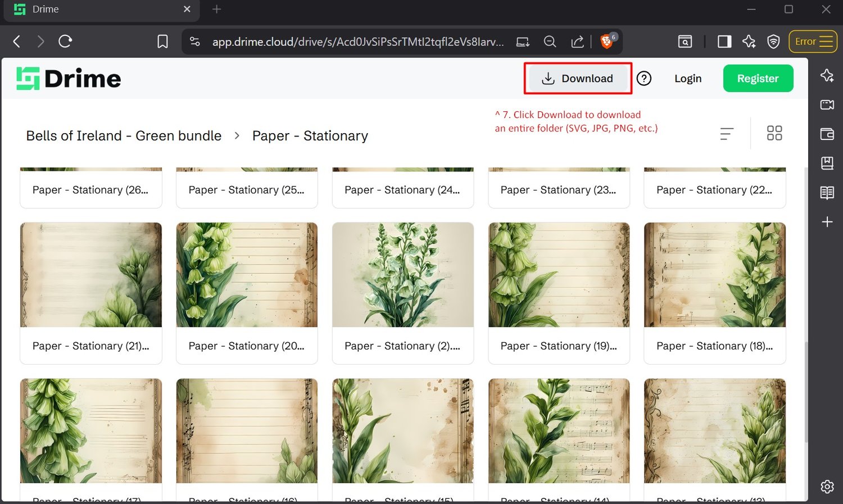
Task: Click the Paper - Stationary (19)... label
Action: click(x=559, y=346)
